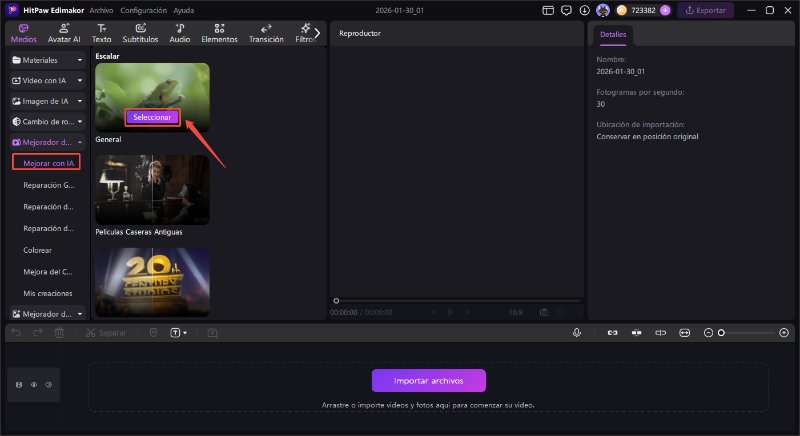Viewport: 800px width, 436px height.
Task: Click the previous frame button
Action: tap(434, 312)
